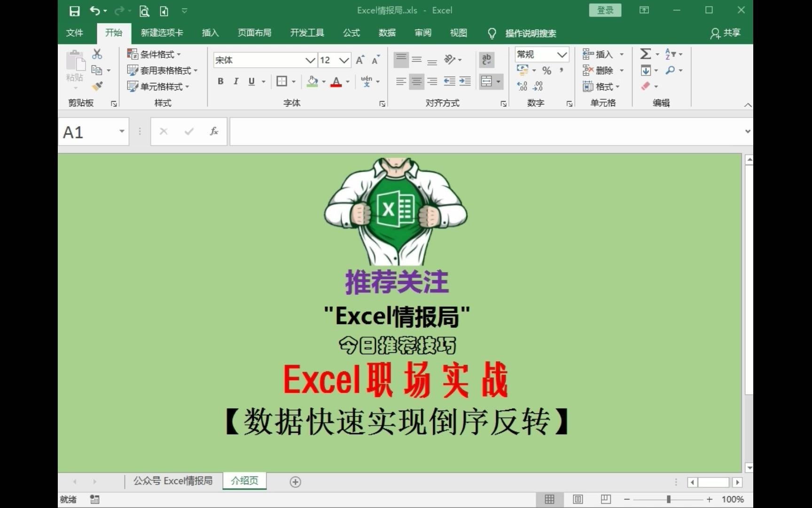Image resolution: width=812 pixels, height=508 pixels.
Task: Open Sort and Filter A-Z icon
Action: 671,54
